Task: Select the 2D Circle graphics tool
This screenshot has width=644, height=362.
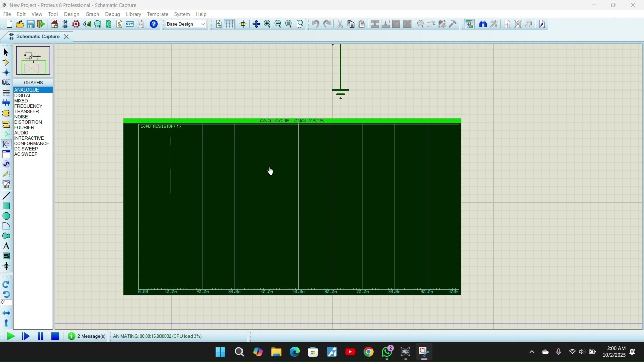Action: coord(6,216)
